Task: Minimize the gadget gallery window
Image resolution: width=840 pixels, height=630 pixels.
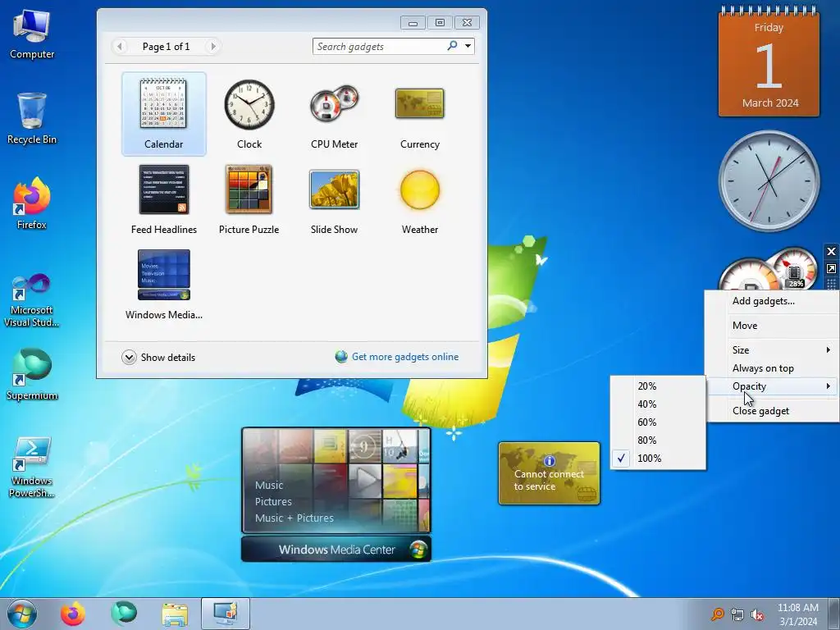Action: coord(413,23)
